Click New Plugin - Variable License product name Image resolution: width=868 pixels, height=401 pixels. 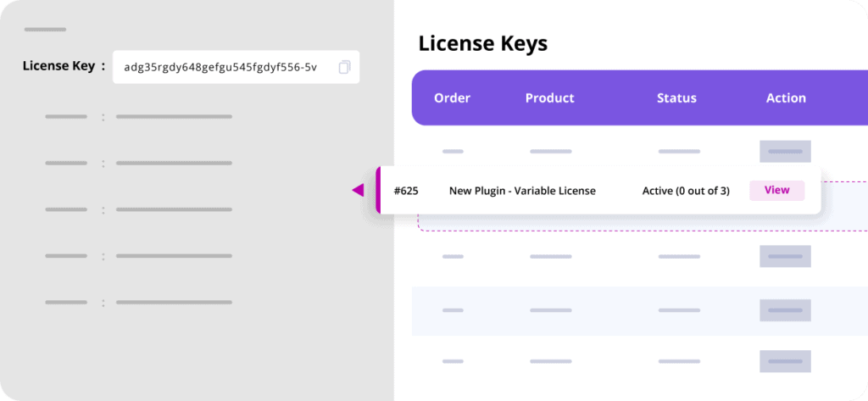point(522,191)
